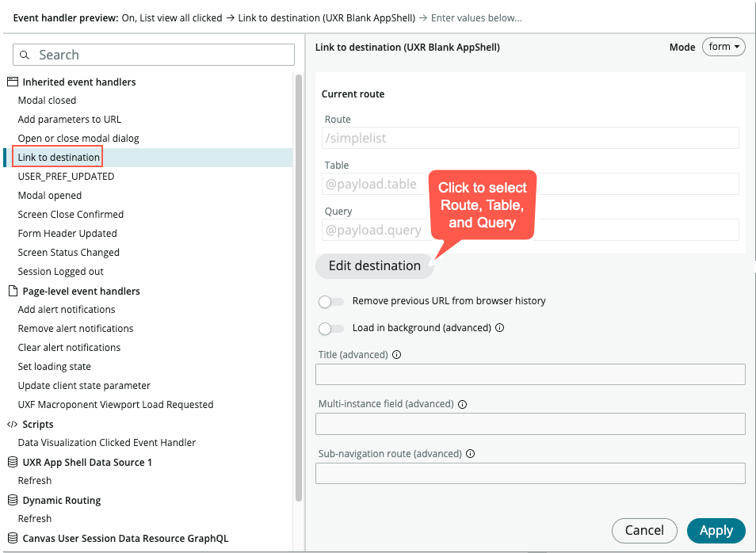Click the Scripts code icon

13,425
